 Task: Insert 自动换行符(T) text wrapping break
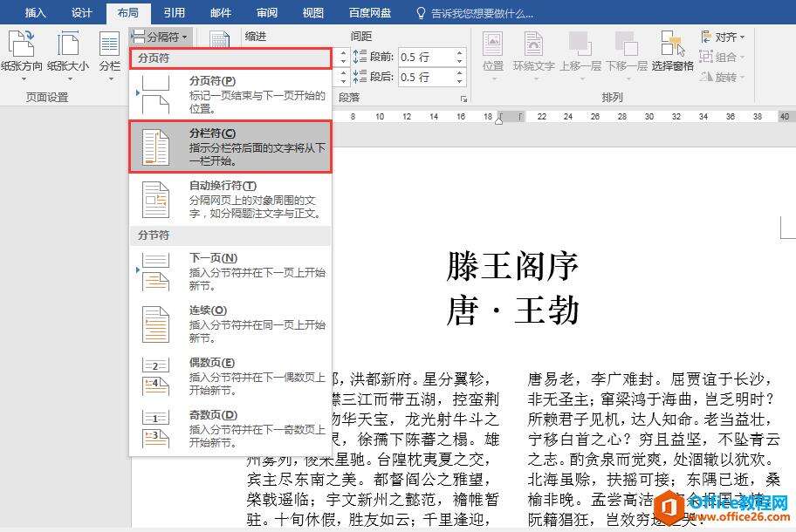(x=230, y=200)
